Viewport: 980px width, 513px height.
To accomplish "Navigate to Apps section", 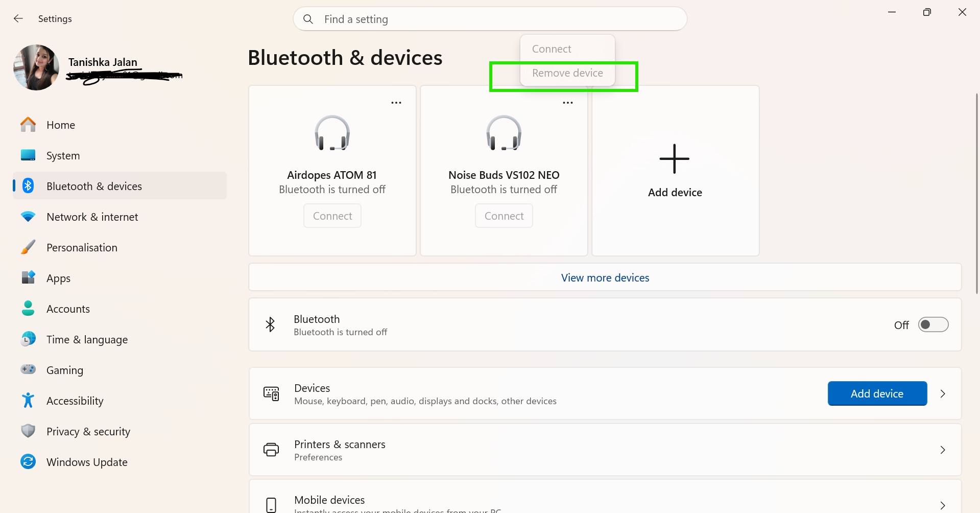I will 120,278.
